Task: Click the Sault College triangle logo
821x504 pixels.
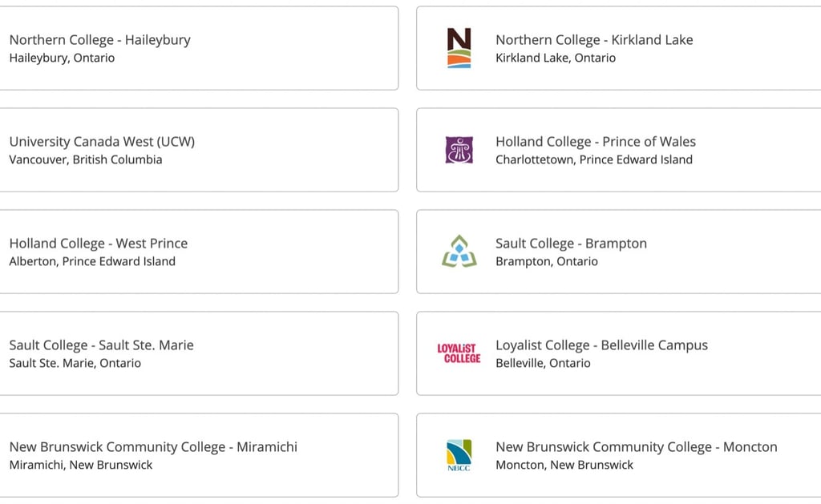Action: (x=459, y=252)
